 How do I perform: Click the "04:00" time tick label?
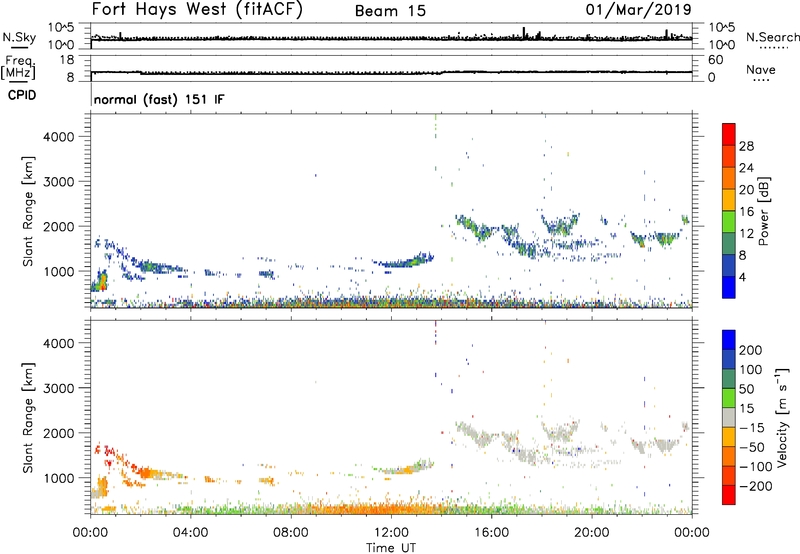(x=190, y=533)
